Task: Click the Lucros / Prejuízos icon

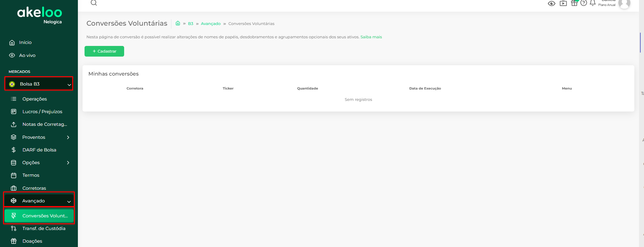Action: click(14, 112)
